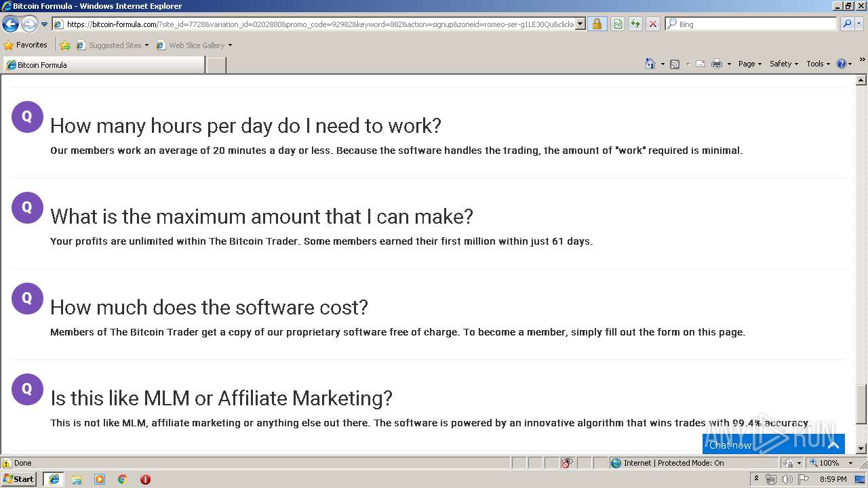Click the answer mentioning first million within 61 days
This screenshot has width=868, height=488.
321,241
